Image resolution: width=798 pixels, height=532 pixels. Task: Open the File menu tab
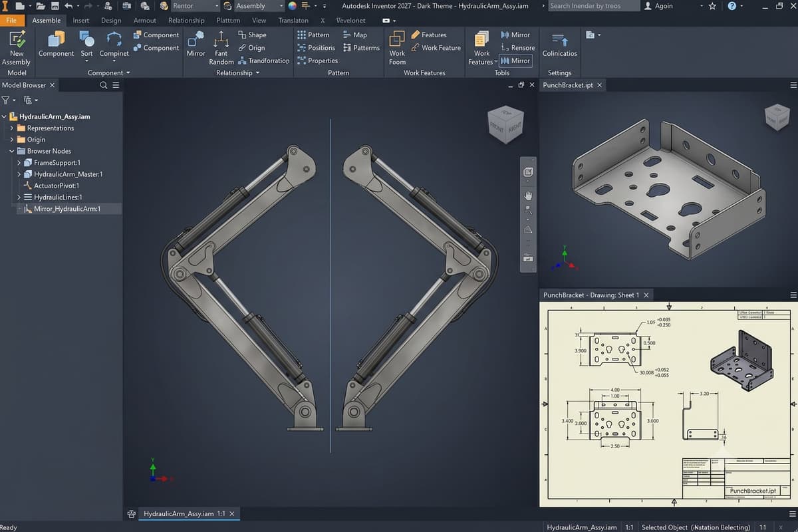pos(11,20)
